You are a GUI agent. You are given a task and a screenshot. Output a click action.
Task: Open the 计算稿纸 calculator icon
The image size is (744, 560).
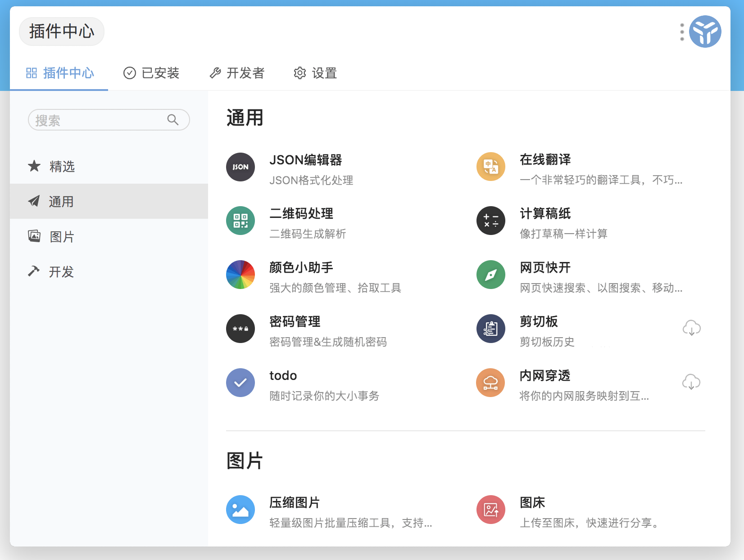click(491, 221)
